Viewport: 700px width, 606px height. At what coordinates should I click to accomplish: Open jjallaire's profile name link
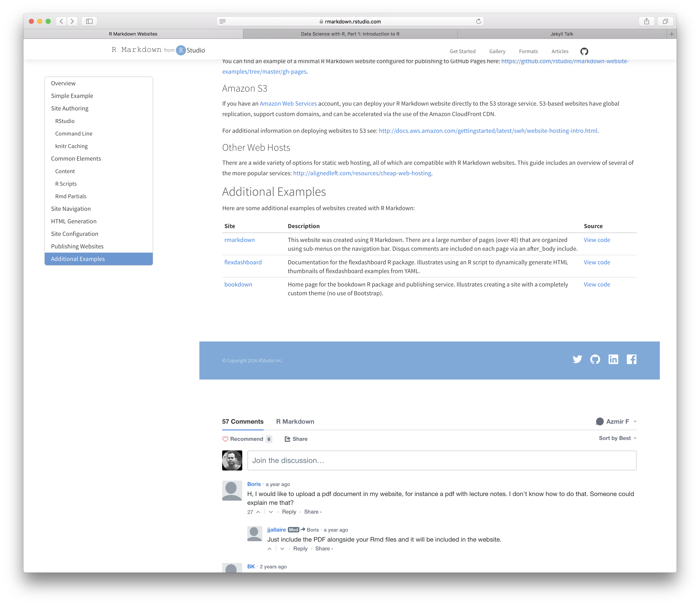point(276,530)
